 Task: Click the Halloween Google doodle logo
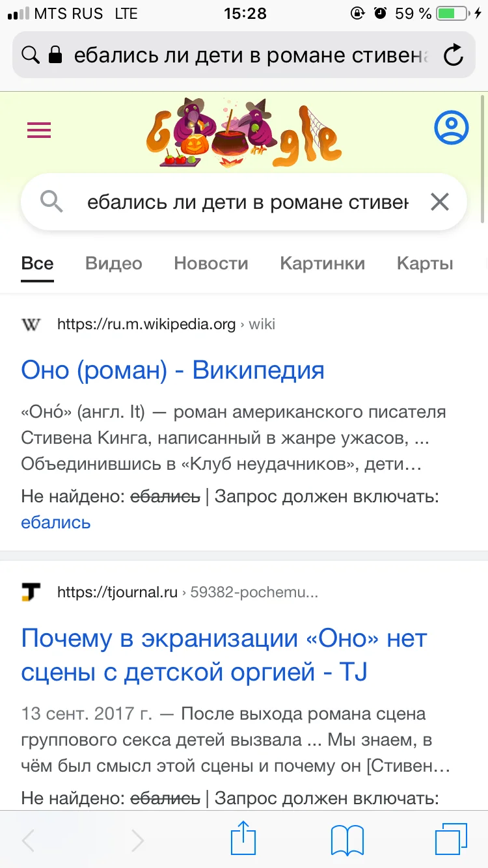click(244, 130)
